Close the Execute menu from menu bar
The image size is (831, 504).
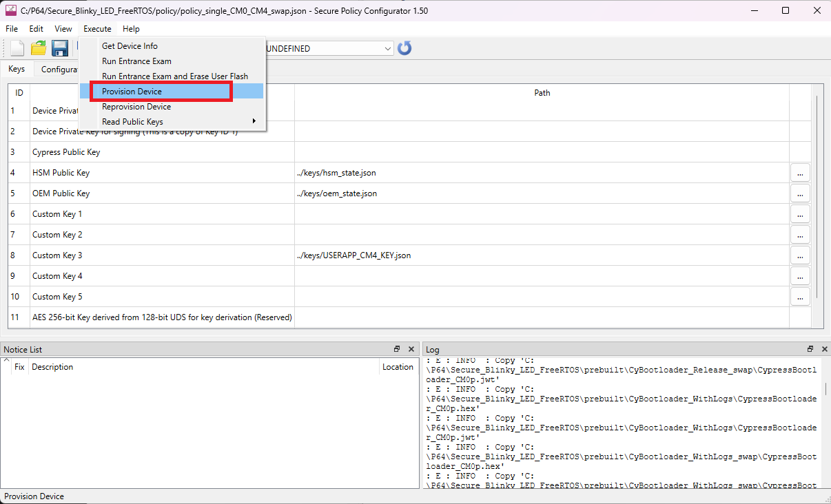pos(97,29)
